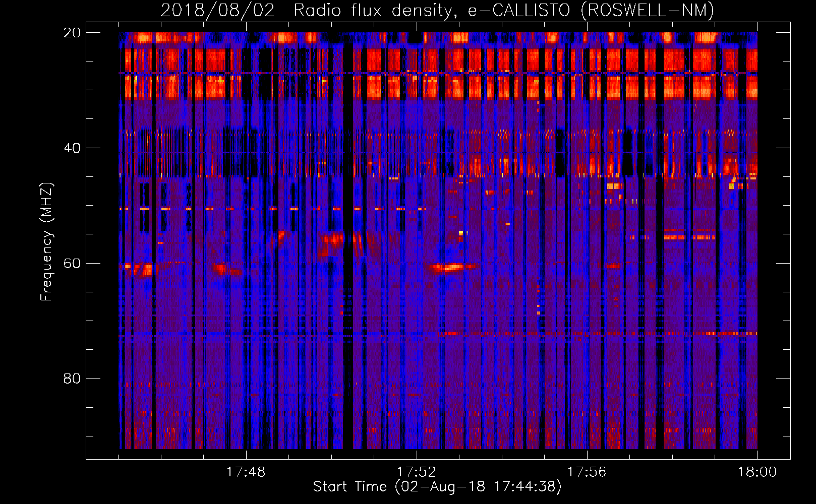Image resolution: width=816 pixels, height=504 pixels.
Task: Click the '17:52' time tick label
Action: point(416,472)
